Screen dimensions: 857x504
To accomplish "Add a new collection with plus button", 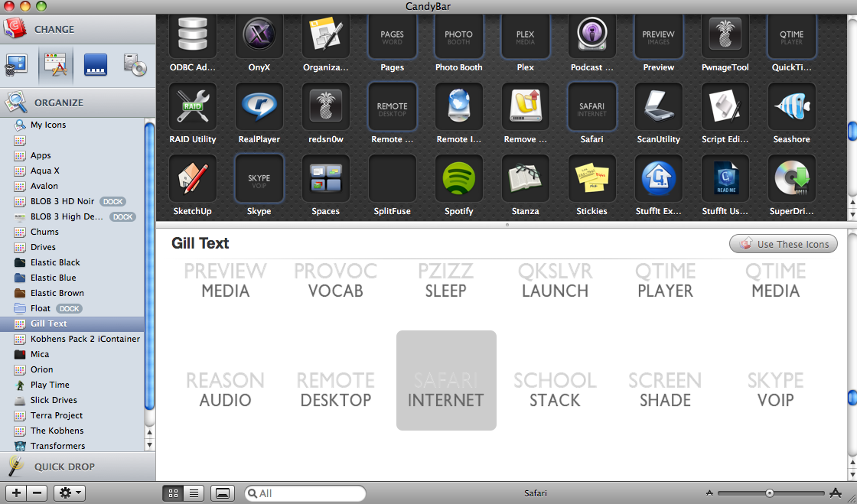I will (x=16, y=493).
